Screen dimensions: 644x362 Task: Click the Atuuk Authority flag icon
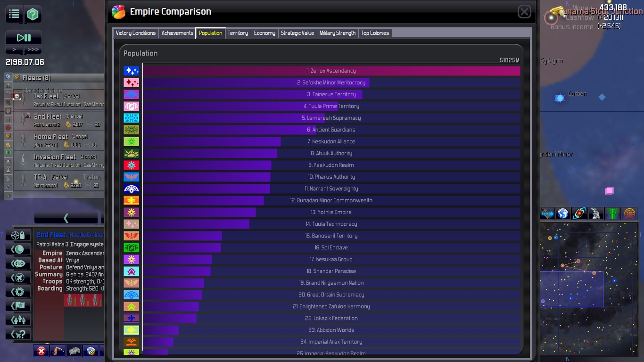pyautogui.click(x=132, y=153)
